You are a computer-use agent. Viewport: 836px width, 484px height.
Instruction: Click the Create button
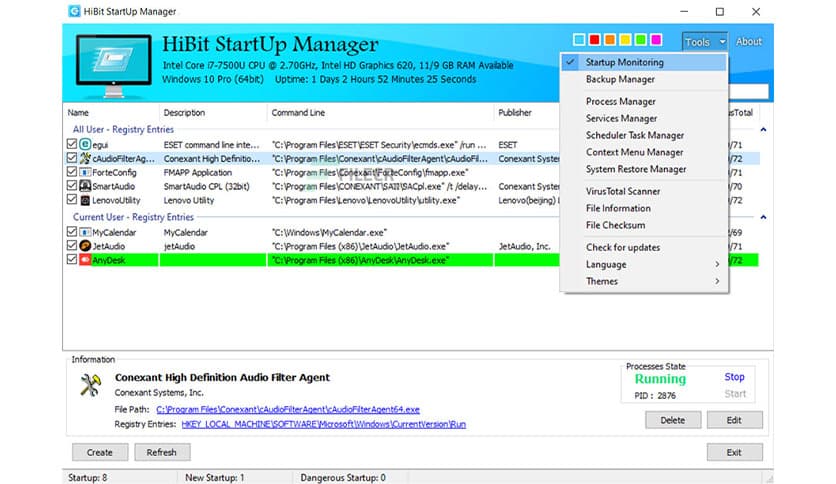click(100, 452)
